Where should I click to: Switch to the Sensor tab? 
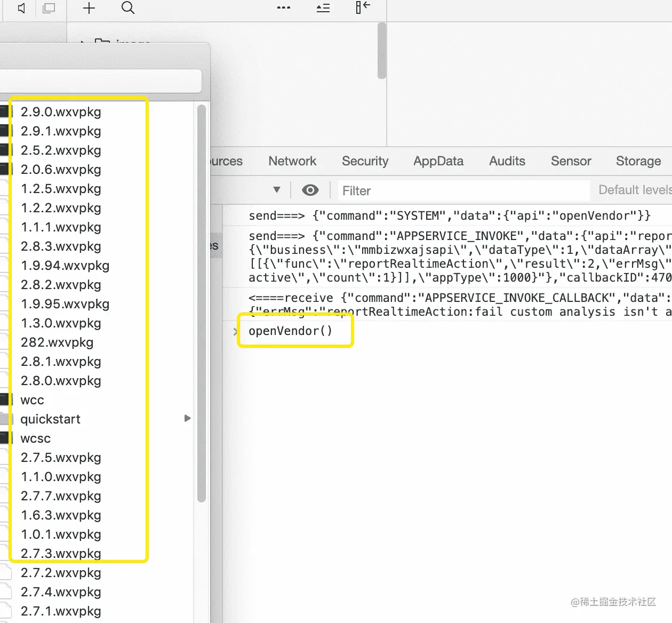pyautogui.click(x=571, y=161)
